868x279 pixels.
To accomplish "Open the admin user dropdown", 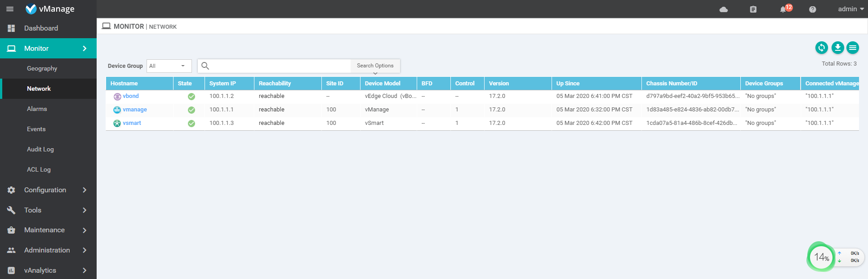I will point(851,9).
